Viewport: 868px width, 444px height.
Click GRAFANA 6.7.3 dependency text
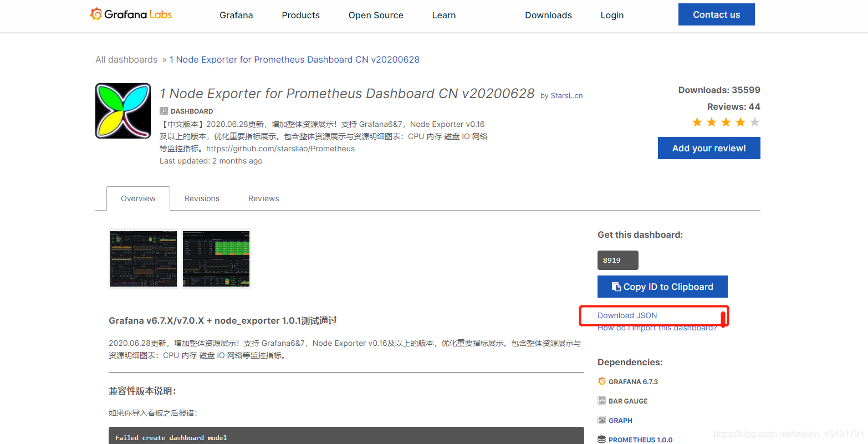coord(633,381)
